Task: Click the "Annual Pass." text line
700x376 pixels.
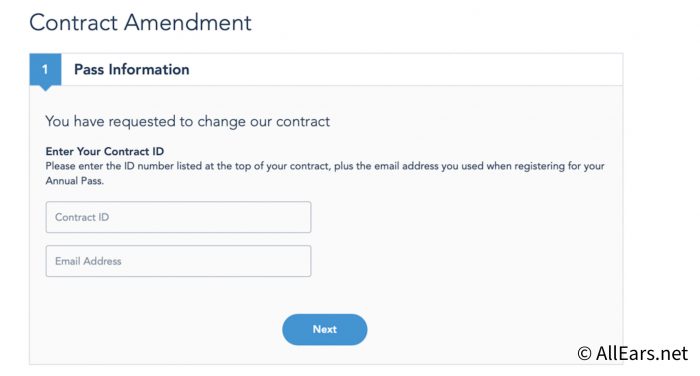Action: click(x=75, y=181)
